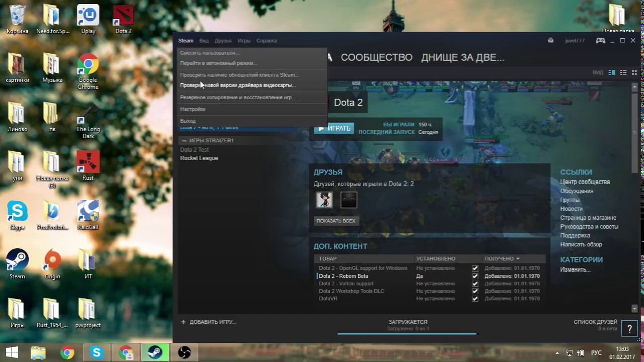This screenshot has height=362, width=644.
Task: Click Написать обзор link
Action: coord(581,244)
